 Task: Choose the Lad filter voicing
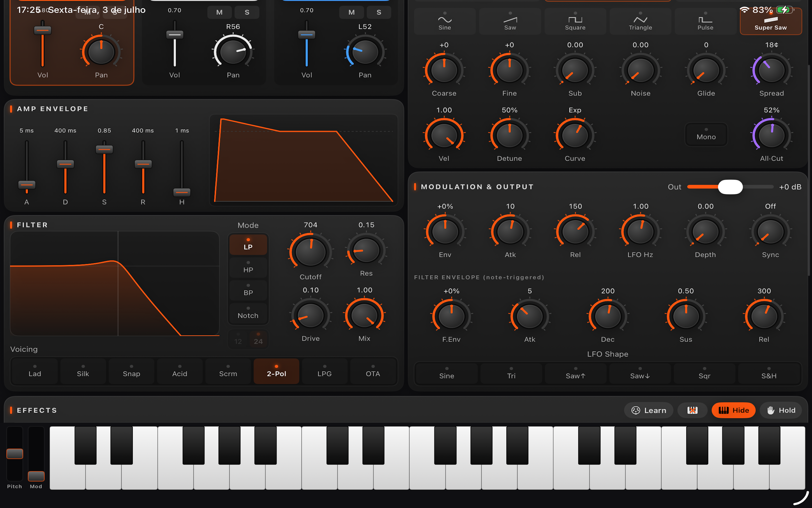click(x=35, y=371)
